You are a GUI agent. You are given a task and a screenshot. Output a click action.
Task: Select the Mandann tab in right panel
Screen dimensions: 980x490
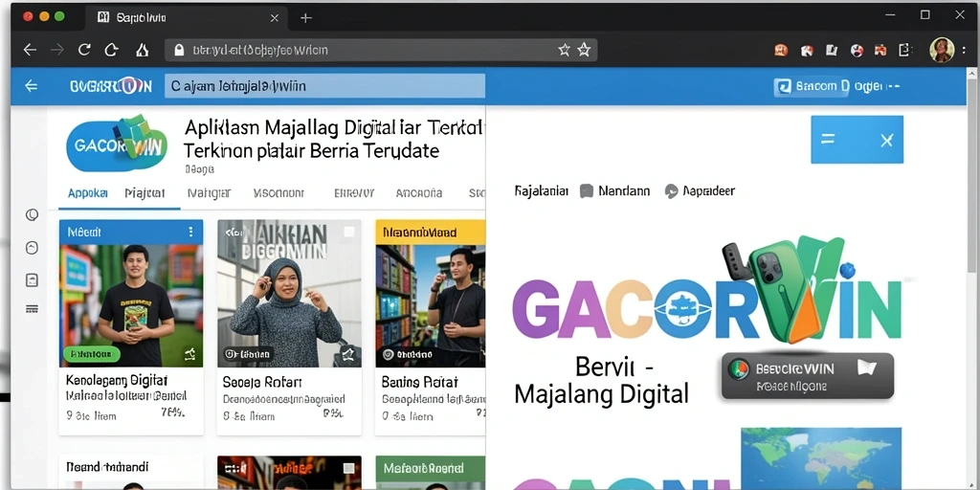click(615, 190)
